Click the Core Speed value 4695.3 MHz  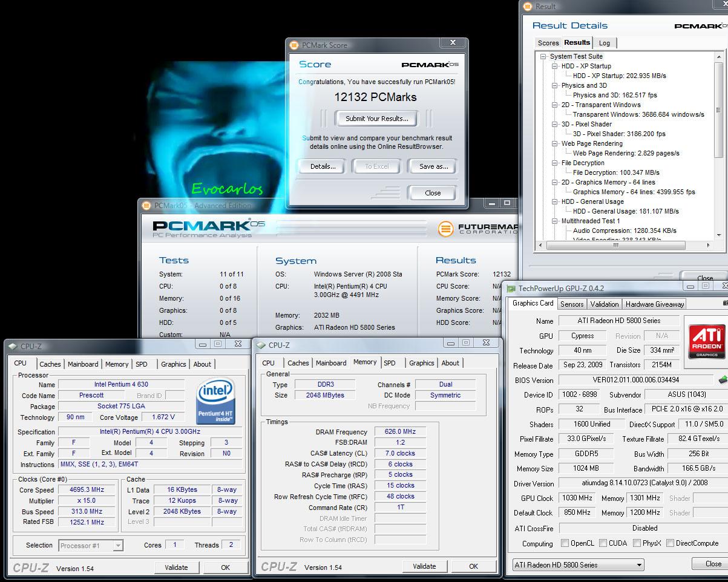[x=87, y=490]
